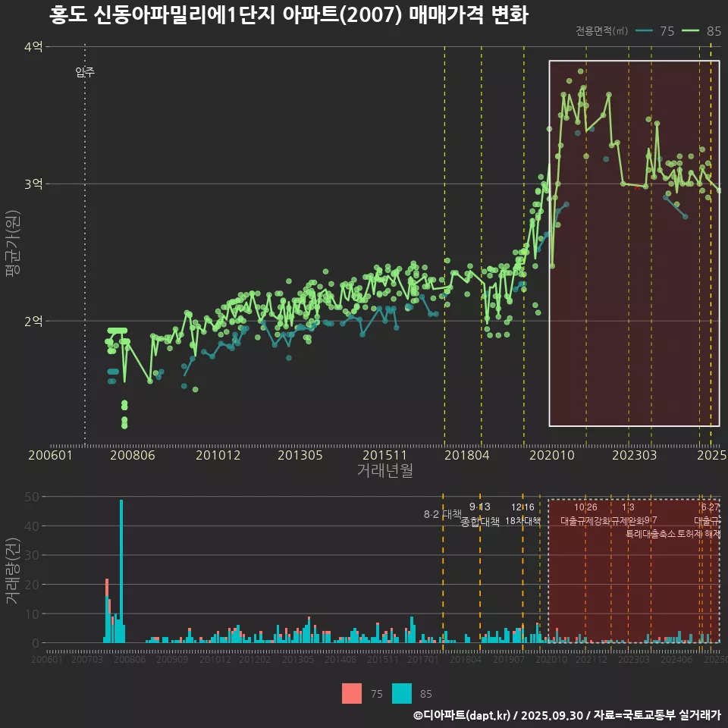Click the 85㎡ green line legend marker
The width and height of the screenshot is (728, 728).
tap(692, 31)
